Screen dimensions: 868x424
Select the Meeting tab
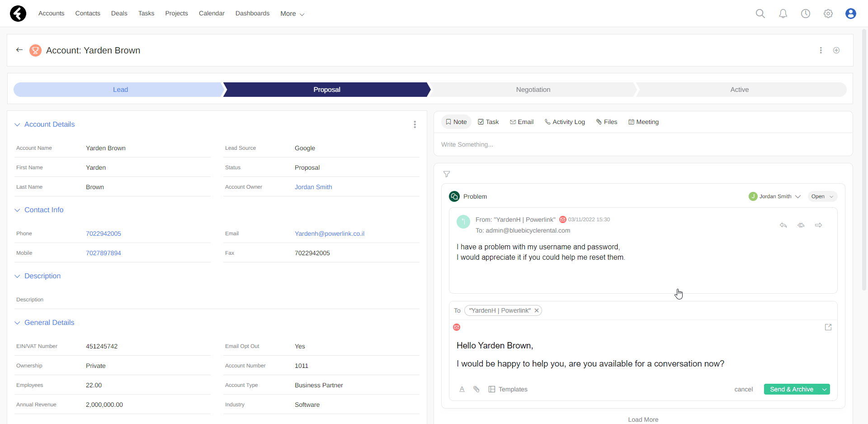(643, 122)
